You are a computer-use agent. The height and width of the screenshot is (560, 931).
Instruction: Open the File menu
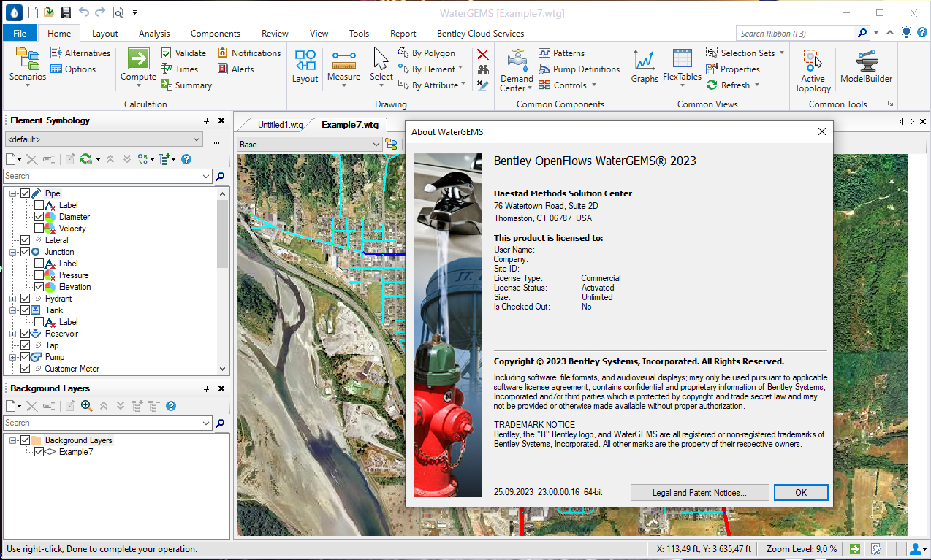[x=20, y=34]
